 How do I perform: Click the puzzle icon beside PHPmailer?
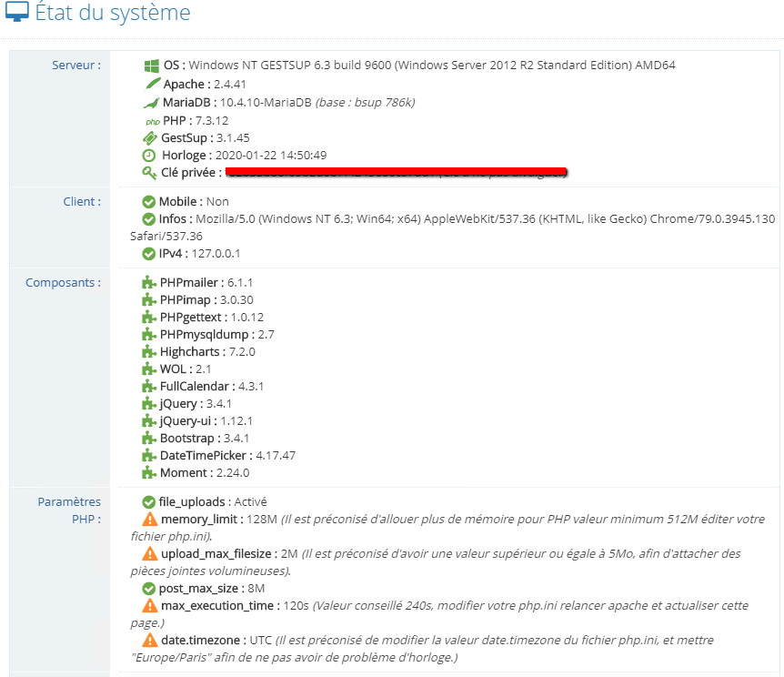[x=149, y=283]
